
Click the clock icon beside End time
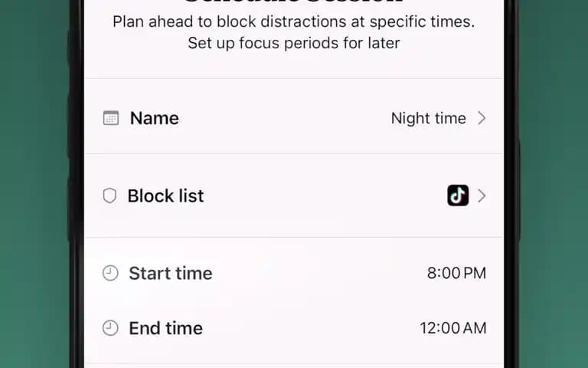click(x=110, y=328)
